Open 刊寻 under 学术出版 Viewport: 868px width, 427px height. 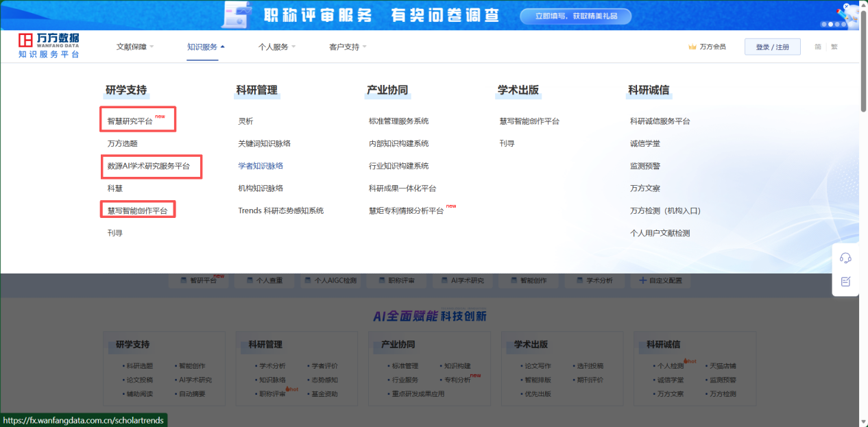507,144
